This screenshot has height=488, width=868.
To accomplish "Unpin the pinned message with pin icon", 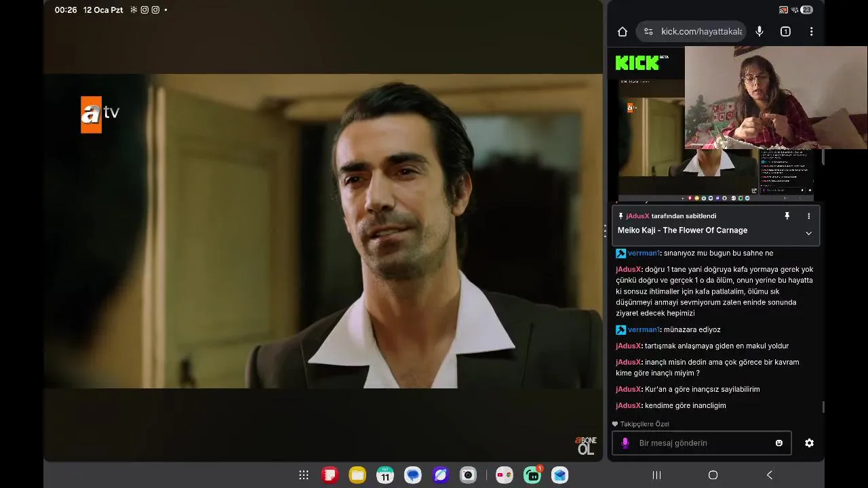I will point(787,216).
